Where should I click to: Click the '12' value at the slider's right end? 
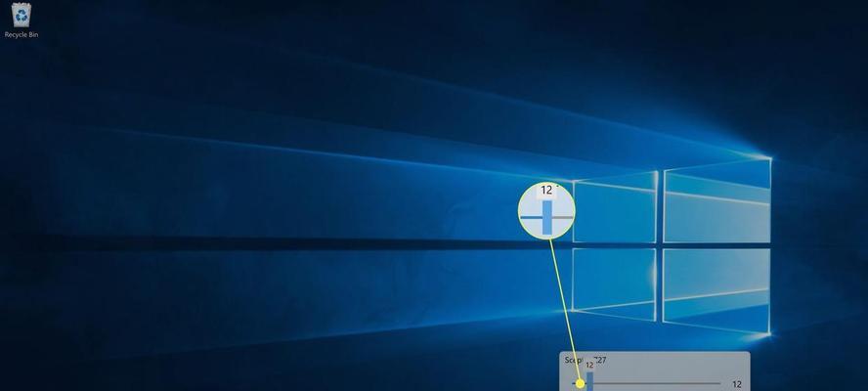coord(737,384)
